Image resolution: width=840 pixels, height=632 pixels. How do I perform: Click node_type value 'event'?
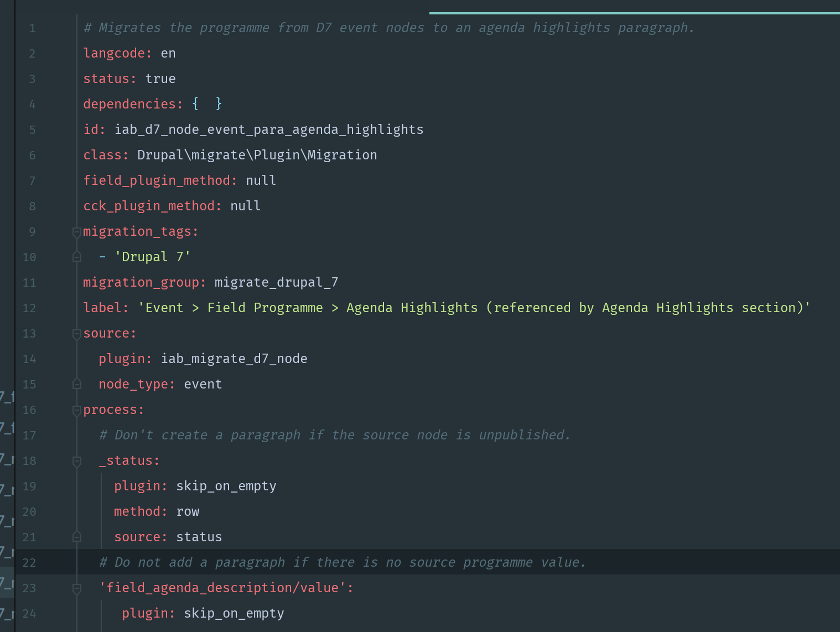203,384
